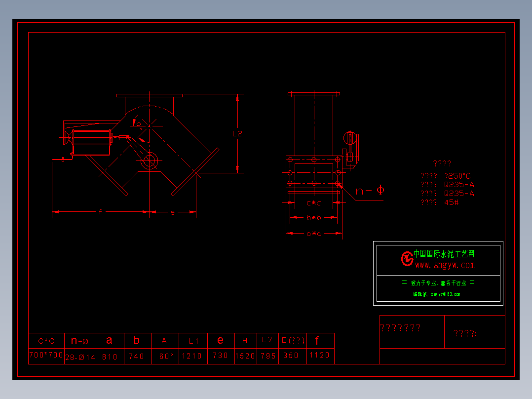Click the 'n-ø' table header
The image size is (532, 399).
(80, 340)
